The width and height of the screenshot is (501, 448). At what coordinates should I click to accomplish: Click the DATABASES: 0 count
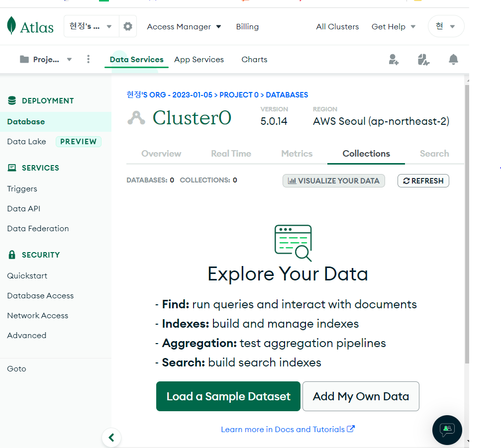tap(150, 180)
